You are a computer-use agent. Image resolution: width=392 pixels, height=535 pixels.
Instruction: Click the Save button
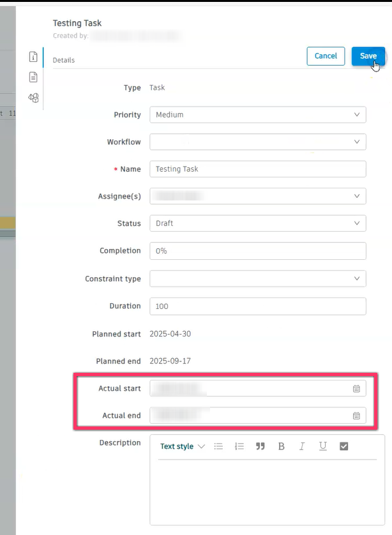tap(368, 56)
